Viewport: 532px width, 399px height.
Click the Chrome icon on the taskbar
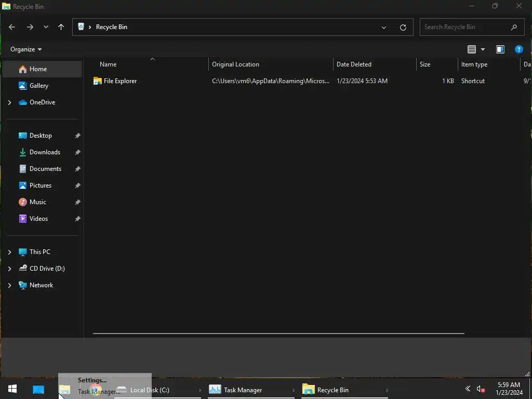pyautogui.click(x=96, y=390)
